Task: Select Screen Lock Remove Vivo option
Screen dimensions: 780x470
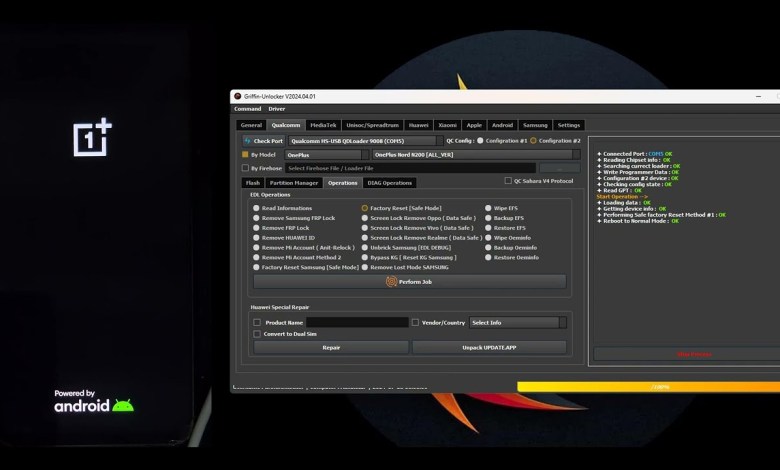Action: (x=365, y=228)
